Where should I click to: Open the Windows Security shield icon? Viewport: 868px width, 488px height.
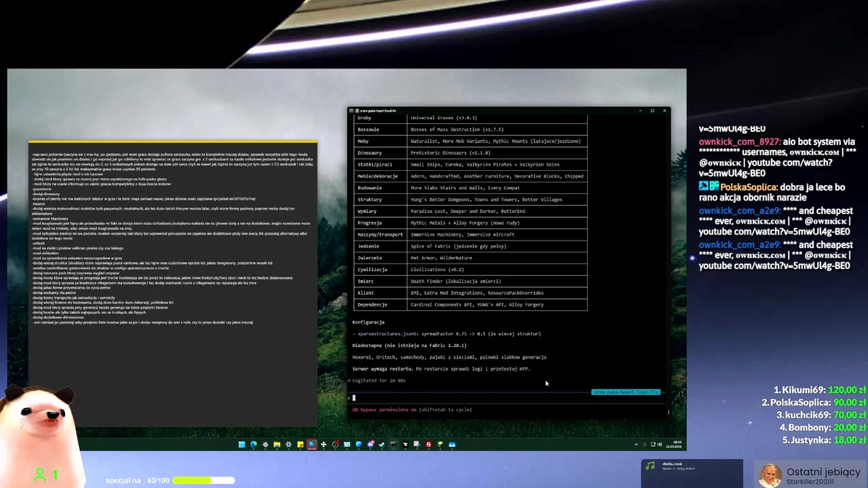(359, 445)
